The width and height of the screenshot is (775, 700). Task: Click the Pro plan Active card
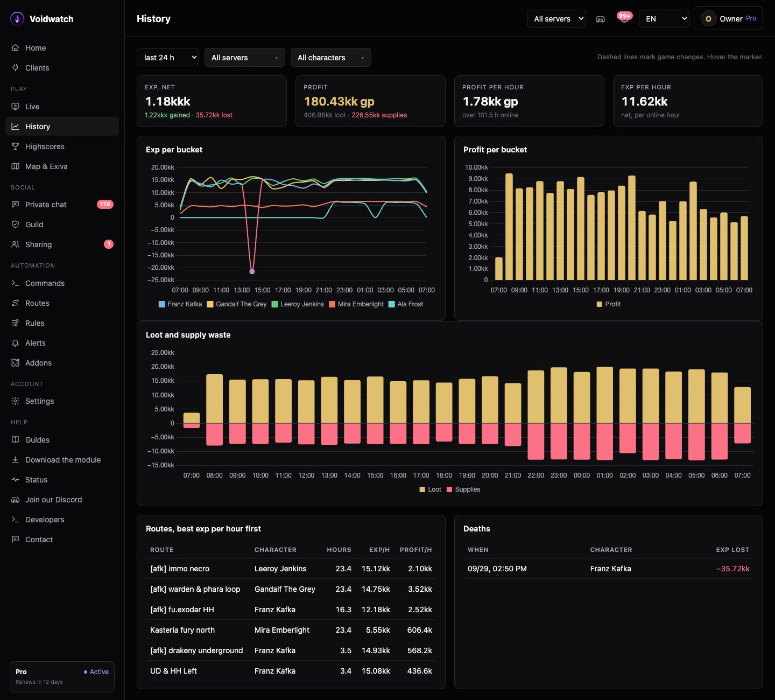point(62,677)
